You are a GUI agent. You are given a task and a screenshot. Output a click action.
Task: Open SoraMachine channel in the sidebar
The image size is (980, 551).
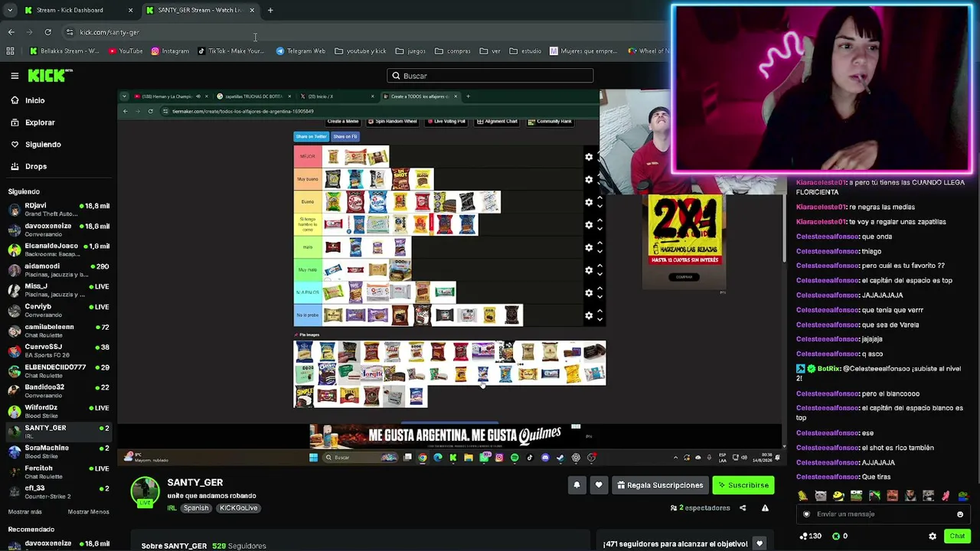[58, 452]
